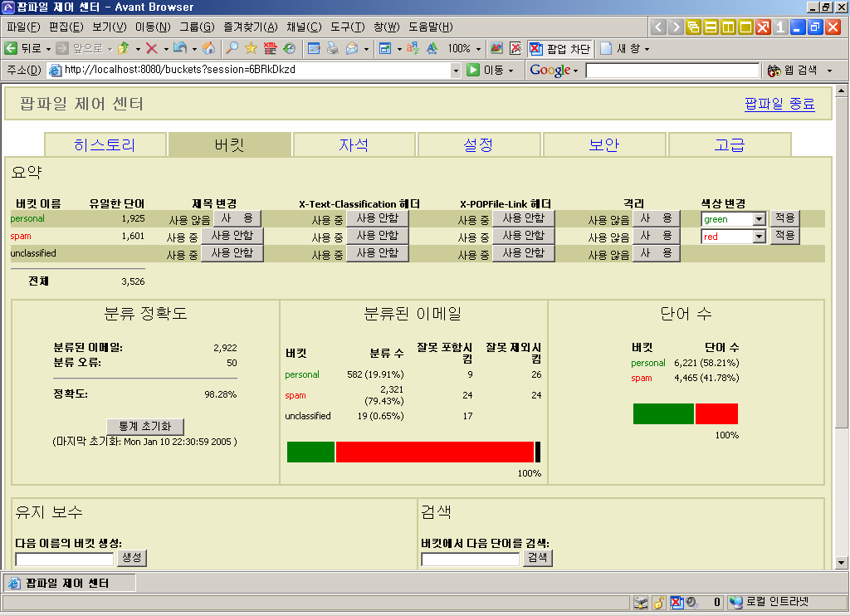The height and width of the screenshot is (616, 850).
Task: Open the personal bucket name link
Action: click(27, 218)
